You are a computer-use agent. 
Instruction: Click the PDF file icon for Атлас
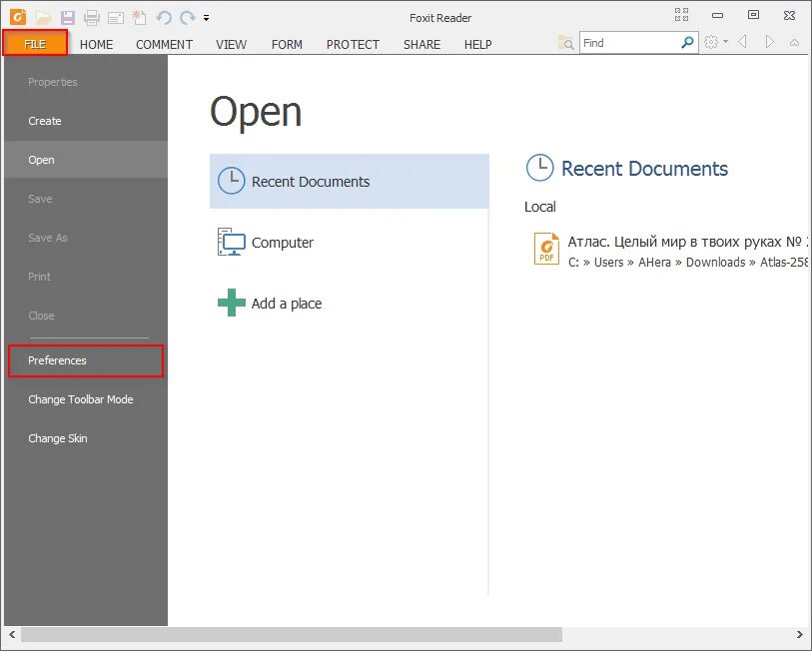point(546,249)
